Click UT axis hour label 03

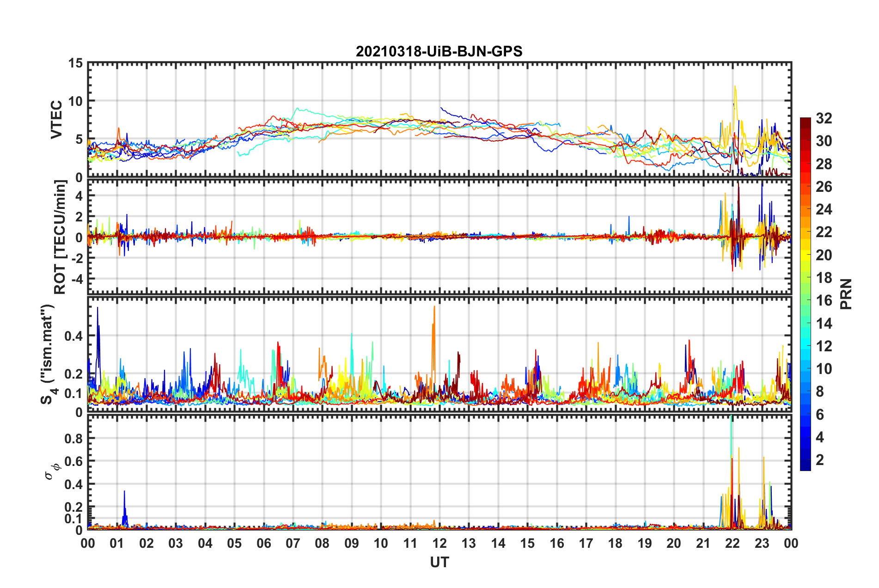click(176, 544)
